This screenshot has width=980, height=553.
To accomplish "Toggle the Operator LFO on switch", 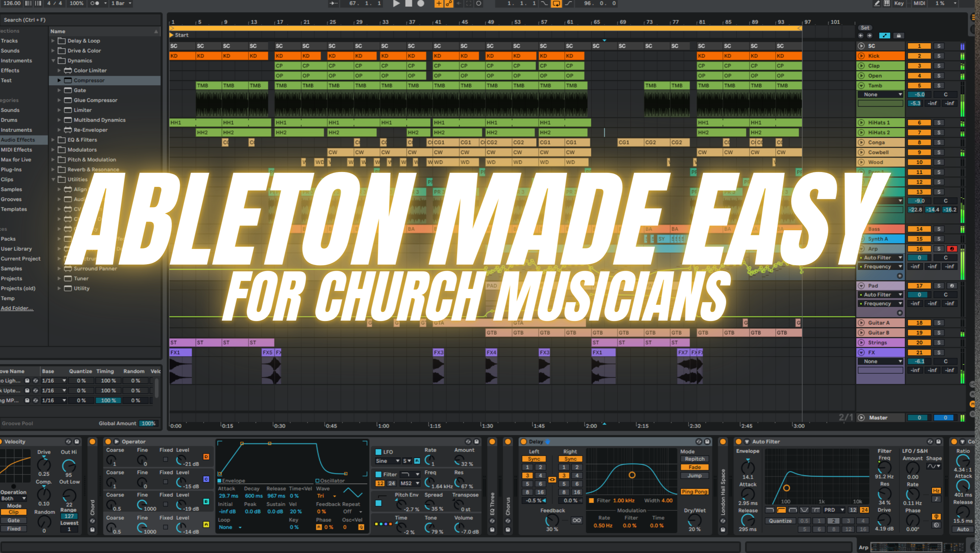I will (378, 452).
